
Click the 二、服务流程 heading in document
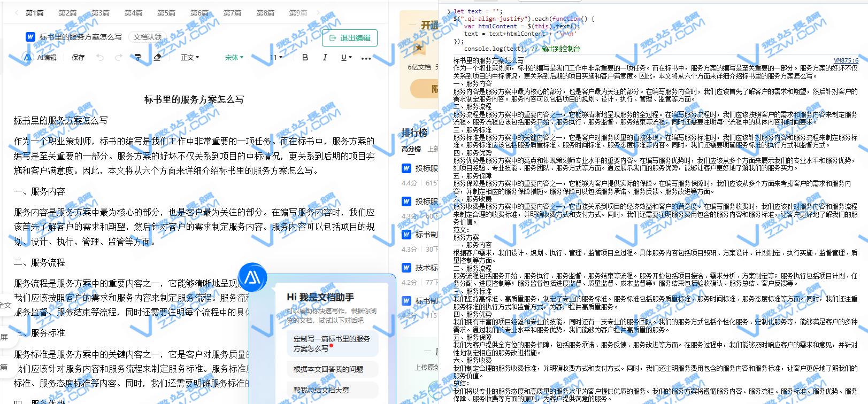click(x=40, y=262)
